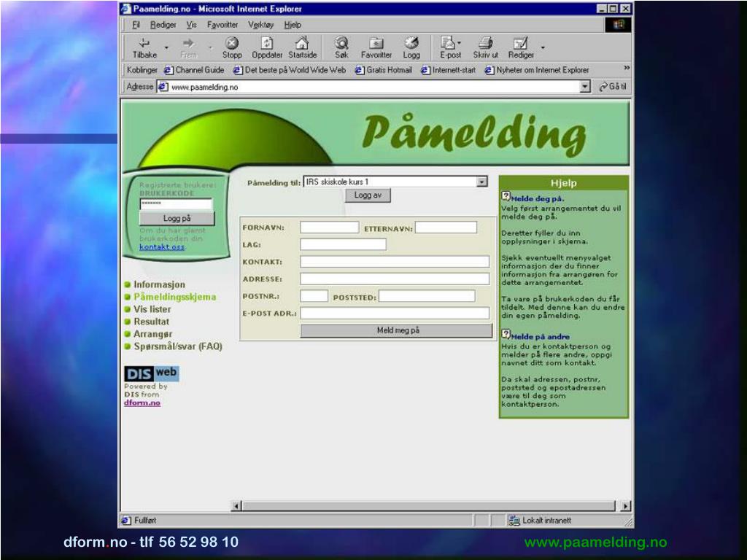Open Det beste på World Wide Web link
Screen dimensions: 747x560
290,70
